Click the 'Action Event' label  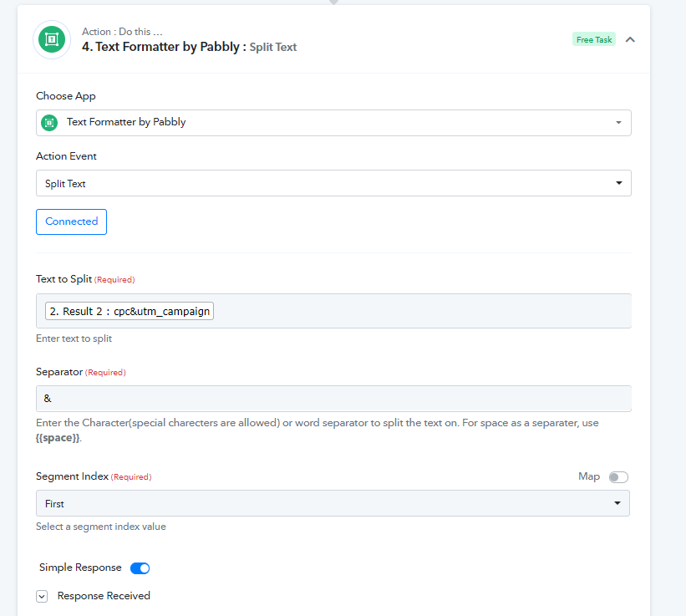point(66,156)
